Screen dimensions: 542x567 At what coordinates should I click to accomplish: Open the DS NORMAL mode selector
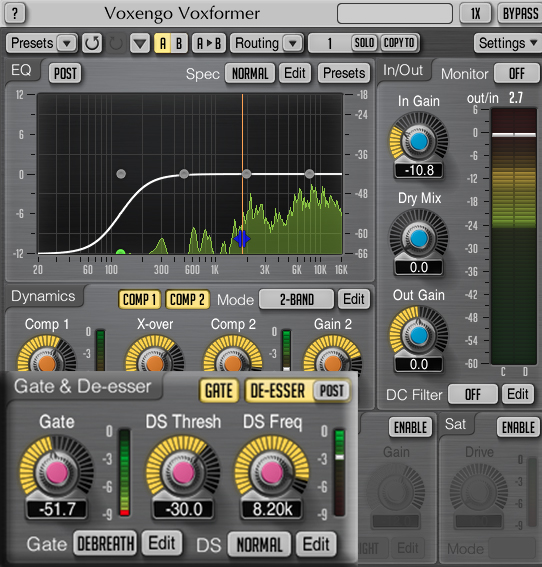coord(259,544)
